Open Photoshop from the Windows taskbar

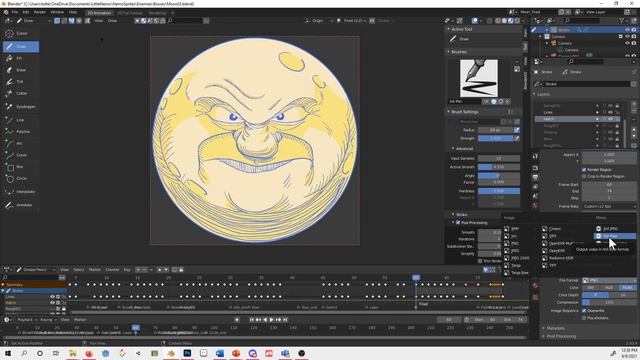tap(187, 353)
